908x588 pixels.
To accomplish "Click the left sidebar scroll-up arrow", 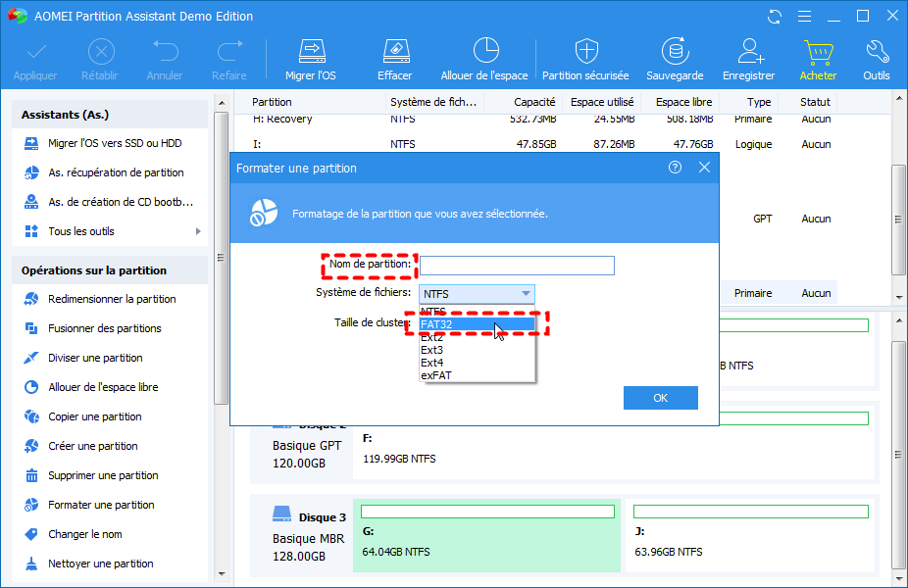I will coord(222,103).
